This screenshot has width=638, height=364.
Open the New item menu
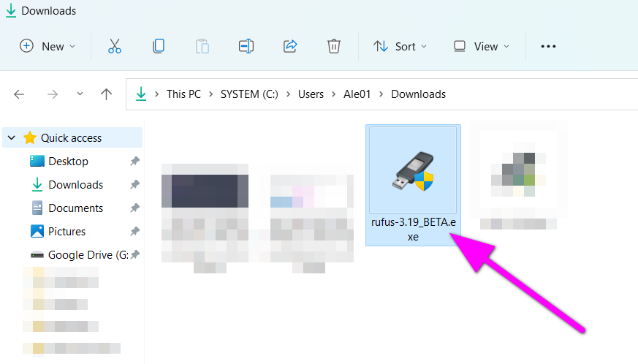coord(48,47)
